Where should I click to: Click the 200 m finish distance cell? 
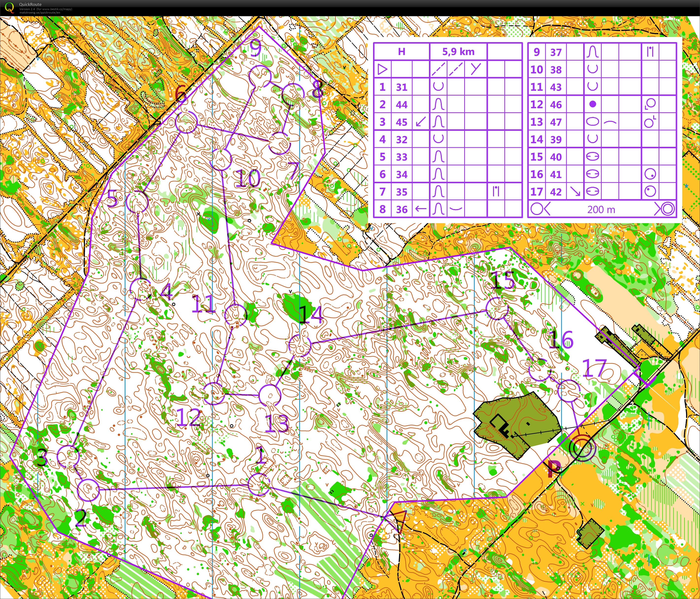pos(601,209)
